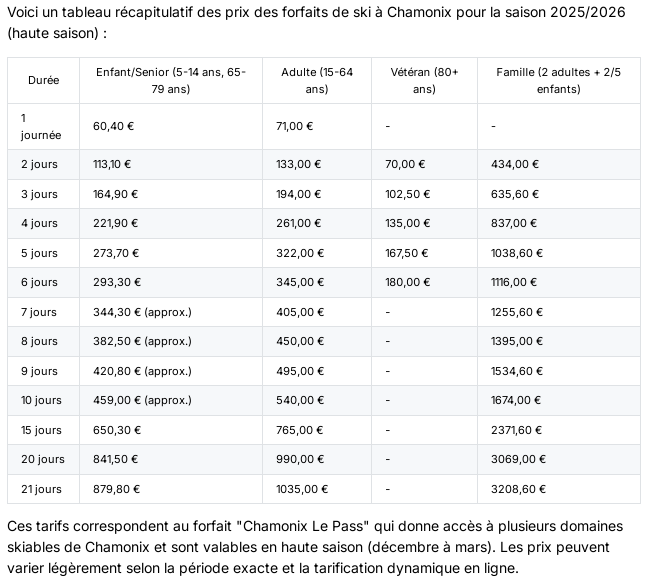The image size is (649, 582).
Task: Click the "Enfant/Senior" column header
Action: click(x=170, y=80)
